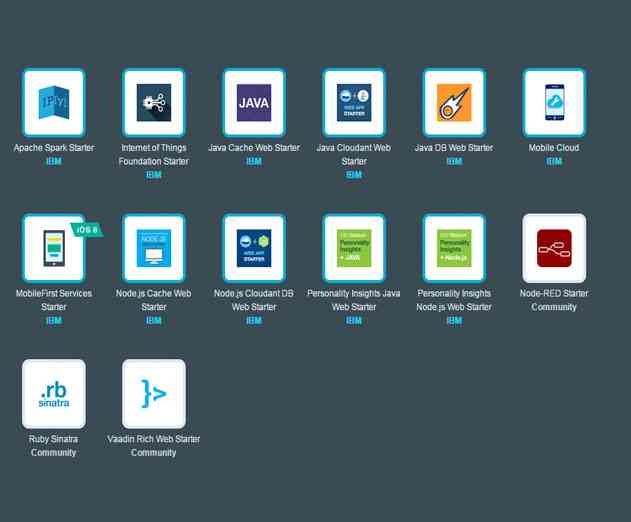Click the Java Cache Web Starter label
Image resolution: width=631 pixels, height=522 pixels.
coord(254,148)
